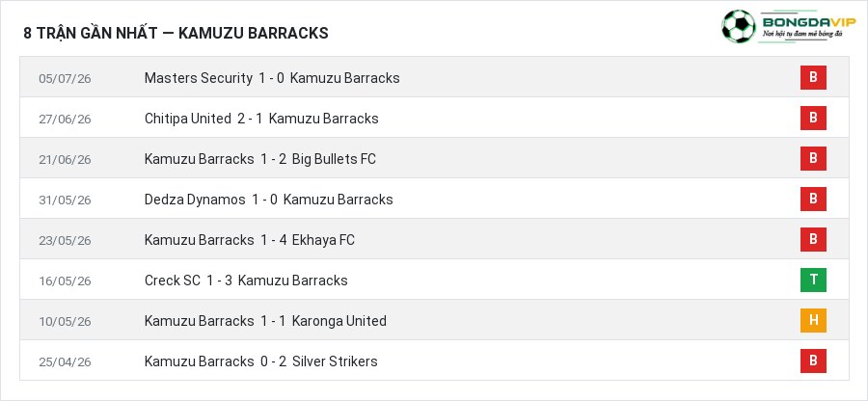Click the red B badge for Masters Security match
This screenshot has width=868, height=401.
(813, 77)
